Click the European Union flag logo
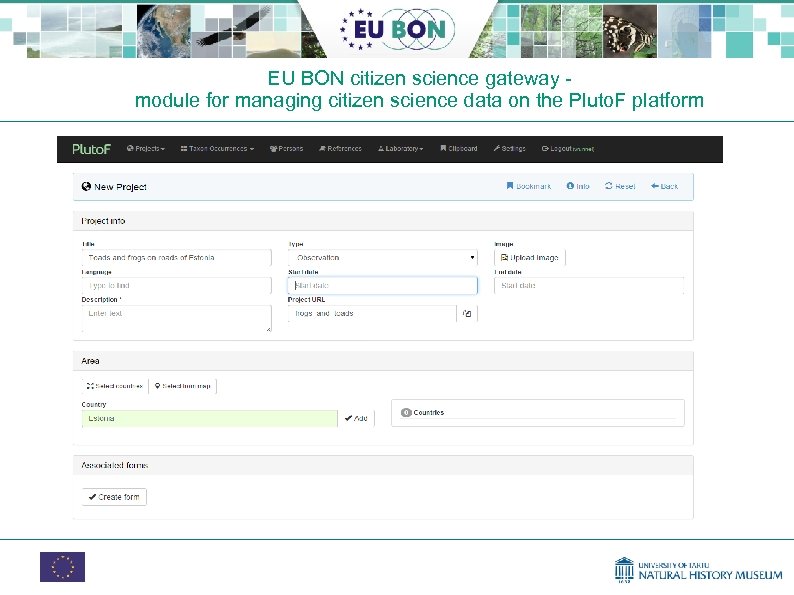The image size is (794, 595). click(x=62, y=567)
